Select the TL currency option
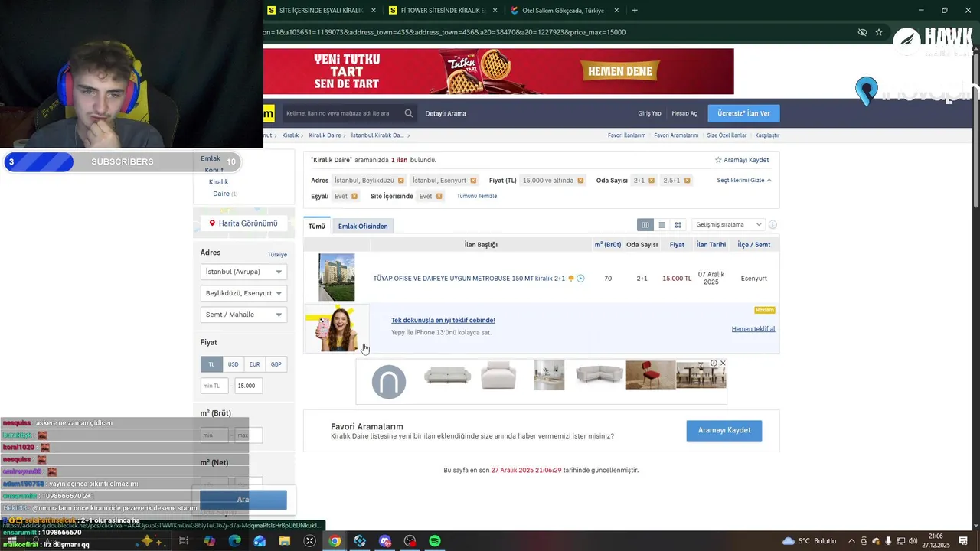The width and height of the screenshot is (980, 551). pyautogui.click(x=211, y=364)
